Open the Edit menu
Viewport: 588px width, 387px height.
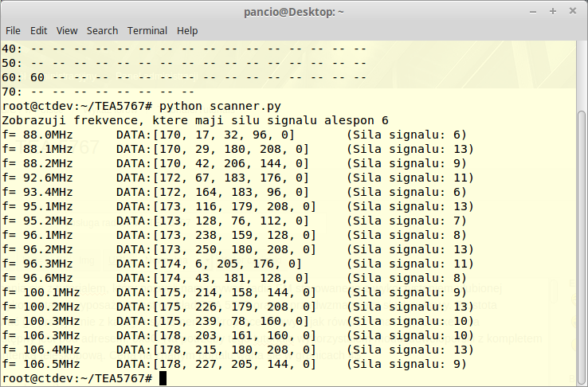pyautogui.click(x=38, y=30)
